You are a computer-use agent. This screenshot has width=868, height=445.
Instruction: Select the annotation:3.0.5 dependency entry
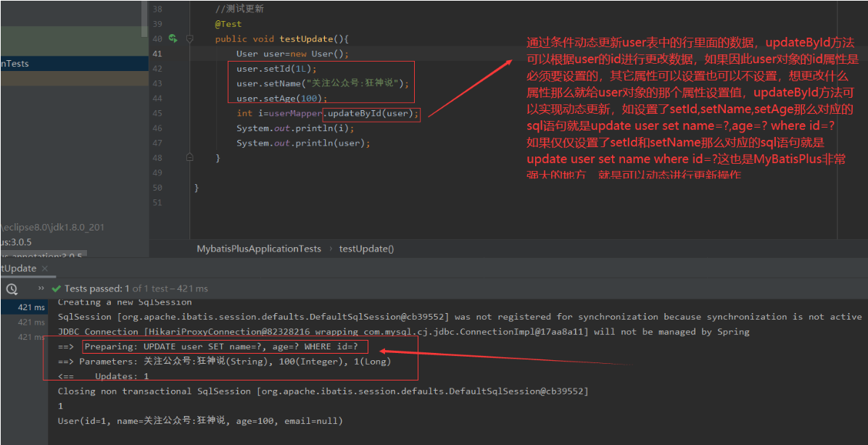tap(40, 256)
